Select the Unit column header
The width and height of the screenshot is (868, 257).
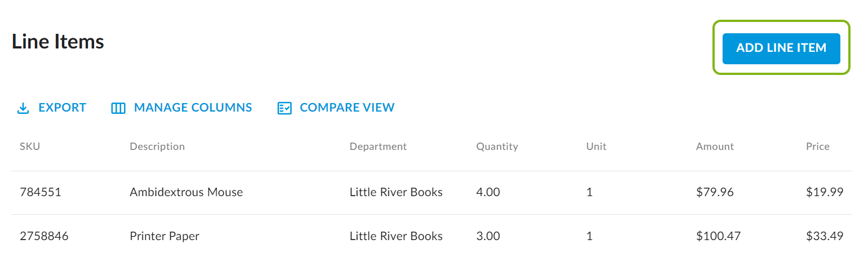pos(596,147)
